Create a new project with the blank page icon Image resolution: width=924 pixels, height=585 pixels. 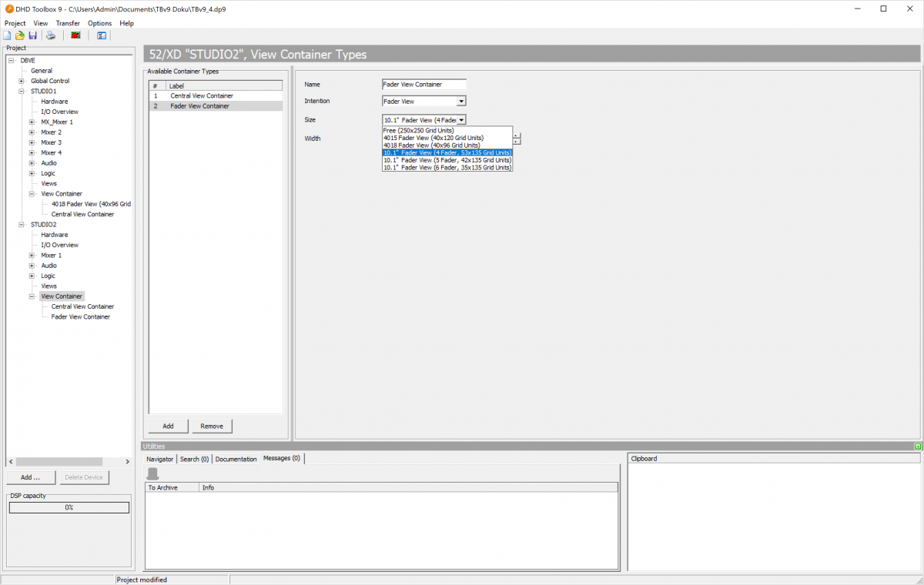click(7, 35)
